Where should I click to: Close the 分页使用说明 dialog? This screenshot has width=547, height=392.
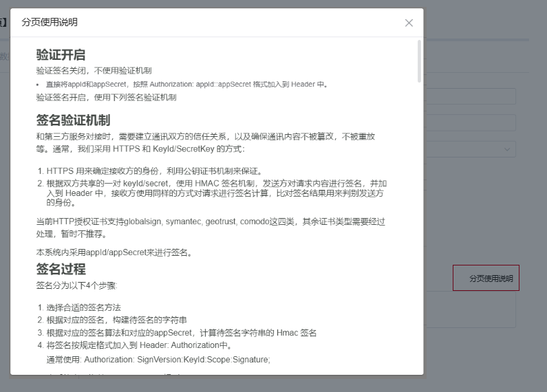click(409, 23)
